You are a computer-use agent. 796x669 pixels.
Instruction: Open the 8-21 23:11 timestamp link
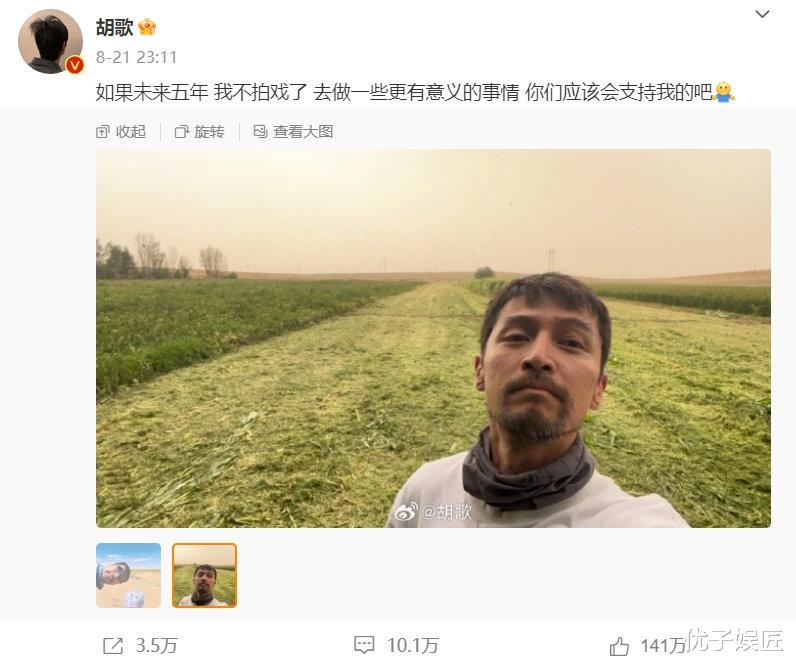pos(137,57)
